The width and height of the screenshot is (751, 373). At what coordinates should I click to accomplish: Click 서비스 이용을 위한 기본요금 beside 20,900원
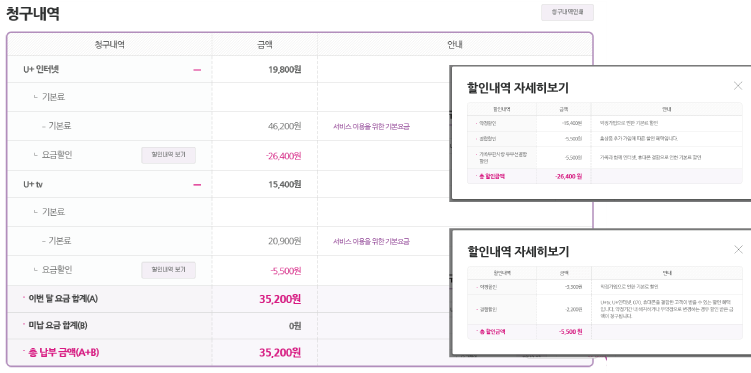click(371, 242)
